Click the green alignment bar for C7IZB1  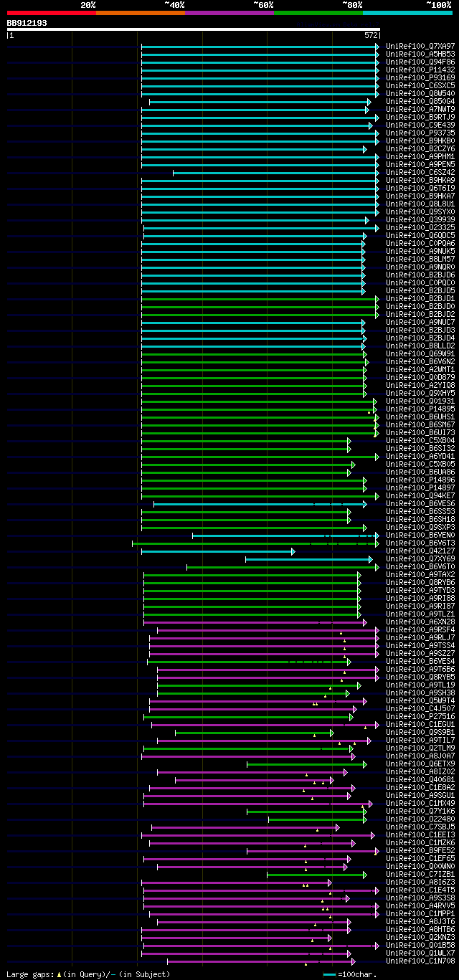(317, 875)
